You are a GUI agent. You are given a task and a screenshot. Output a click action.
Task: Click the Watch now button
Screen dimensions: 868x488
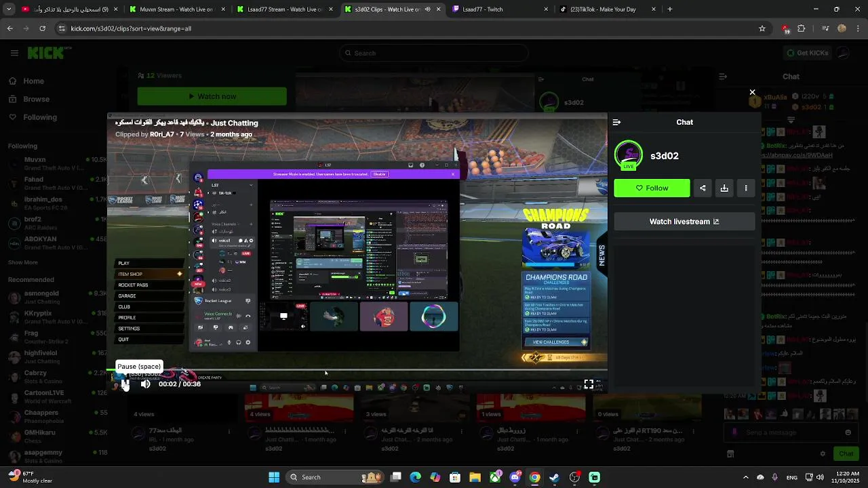point(212,96)
